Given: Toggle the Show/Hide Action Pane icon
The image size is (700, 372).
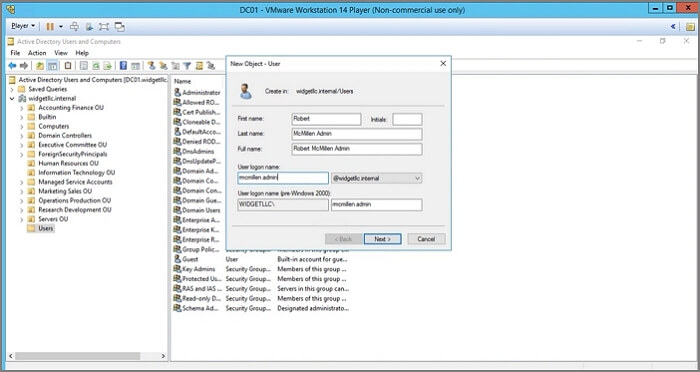Looking at the screenshot, I should pyautogui.click(x=135, y=66).
